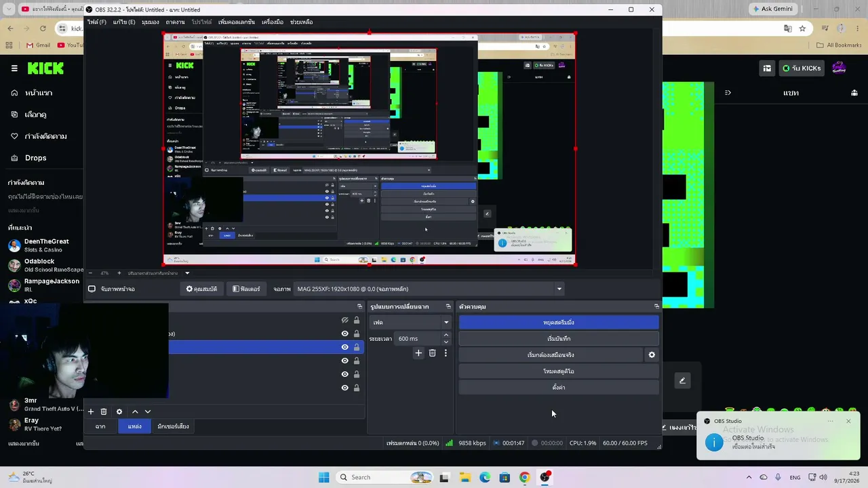The image size is (868, 488).
Task: Toggle visibility of the first hidden source
Action: [x=344, y=320]
